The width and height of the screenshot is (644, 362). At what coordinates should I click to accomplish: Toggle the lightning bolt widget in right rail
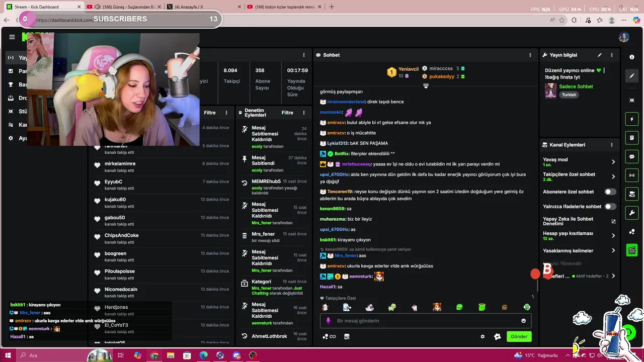[632, 119]
